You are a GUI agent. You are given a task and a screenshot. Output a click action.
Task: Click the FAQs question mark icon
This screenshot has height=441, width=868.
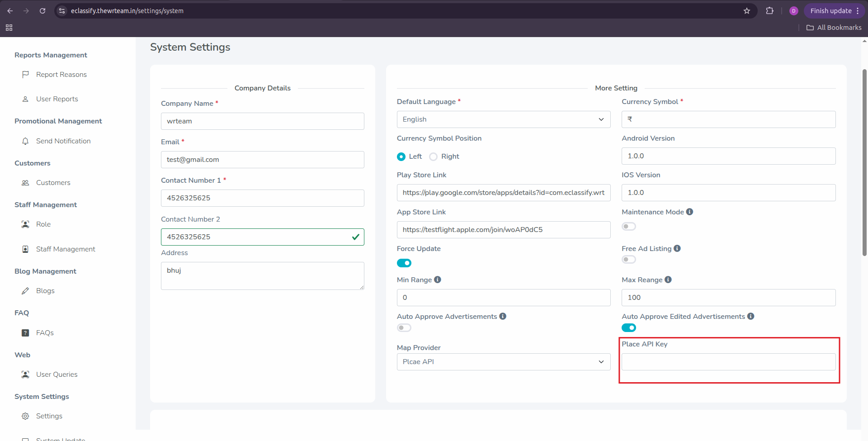coord(26,333)
